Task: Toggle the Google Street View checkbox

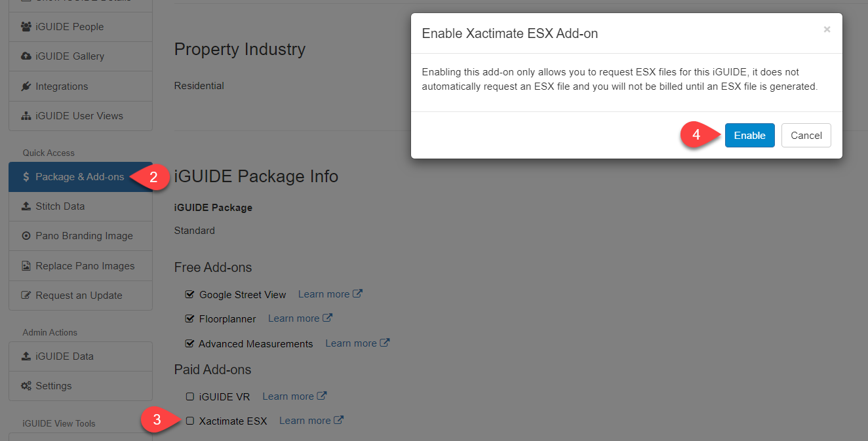Action: point(190,294)
